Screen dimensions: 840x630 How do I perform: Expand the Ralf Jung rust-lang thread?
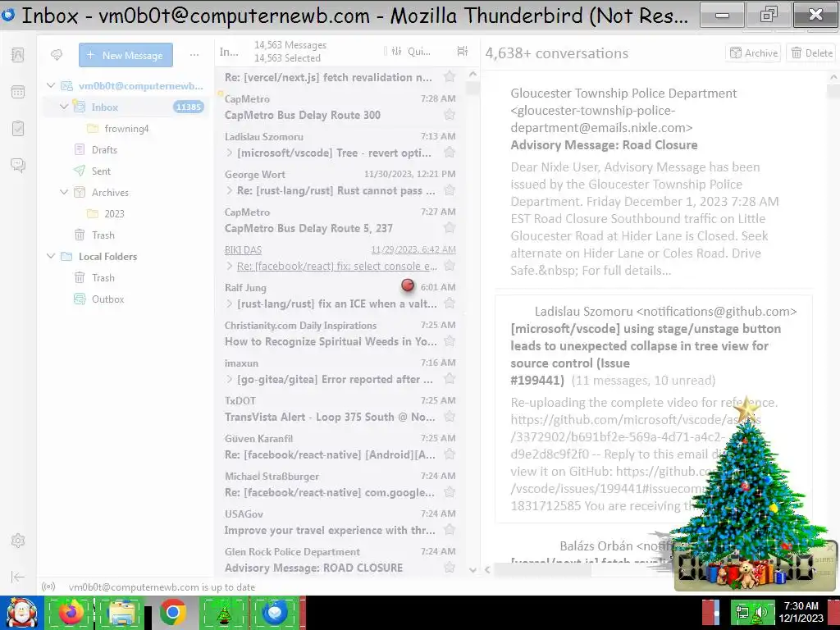(230, 304)
